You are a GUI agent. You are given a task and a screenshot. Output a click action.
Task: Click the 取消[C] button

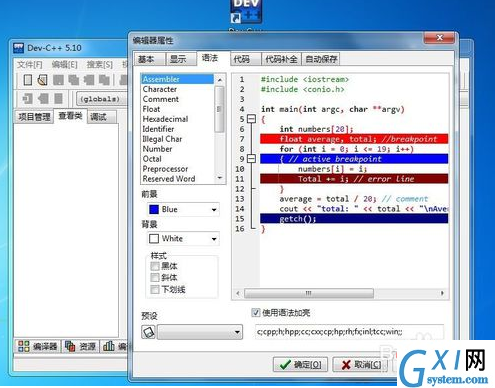pos(360,365)
